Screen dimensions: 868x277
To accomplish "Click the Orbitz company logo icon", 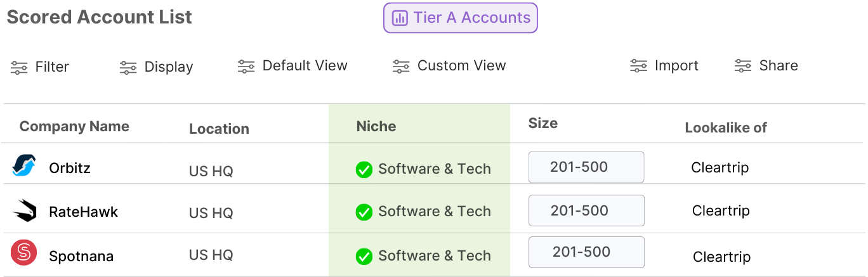I will click(24, 165).
